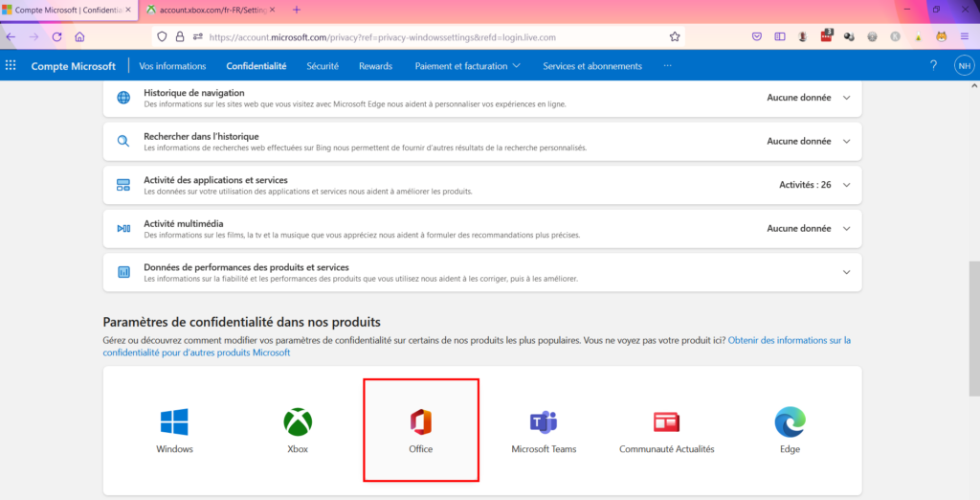The image size is (980, 500).
Task: Open Services et abonnements tab
Action: point(591,66)
